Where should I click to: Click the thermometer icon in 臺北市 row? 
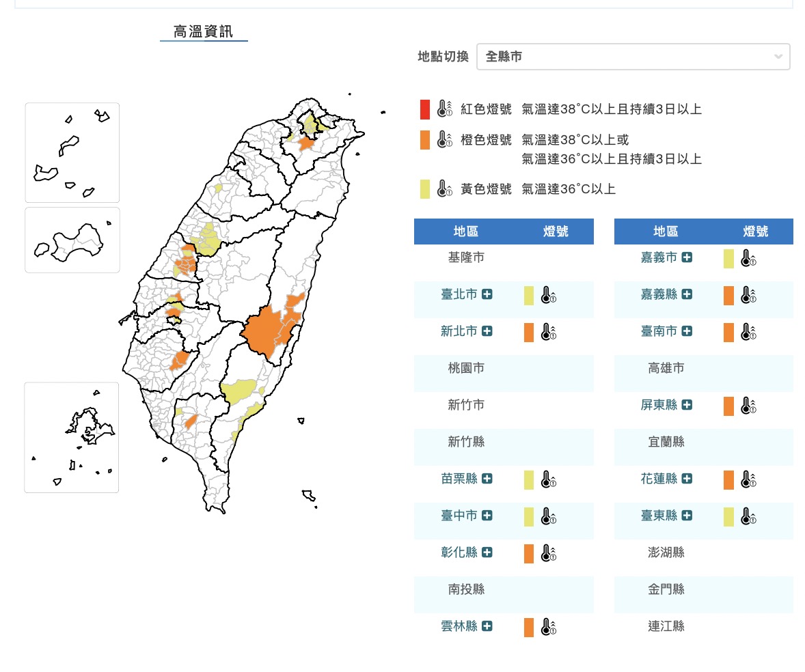(x=548, y=296)
